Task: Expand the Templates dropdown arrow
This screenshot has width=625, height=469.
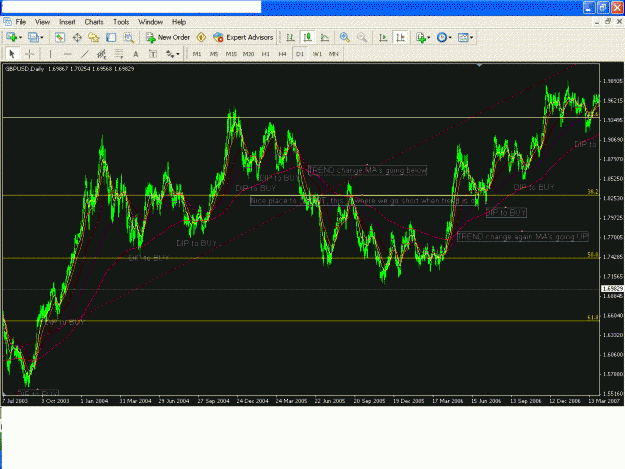Action: pos(472,38)
